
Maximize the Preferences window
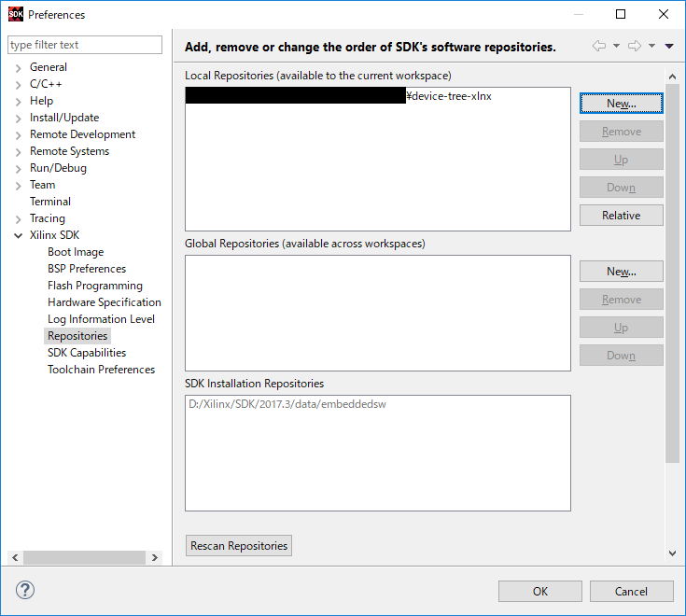[621, 14]
